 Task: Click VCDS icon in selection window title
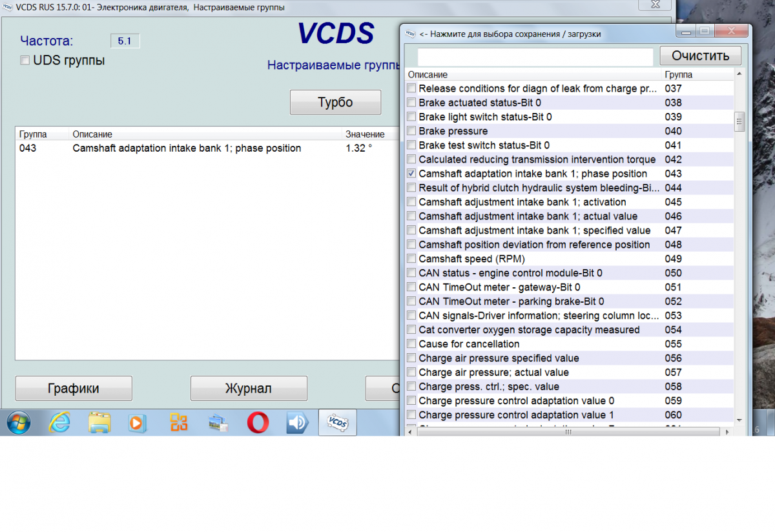[410, 34]
